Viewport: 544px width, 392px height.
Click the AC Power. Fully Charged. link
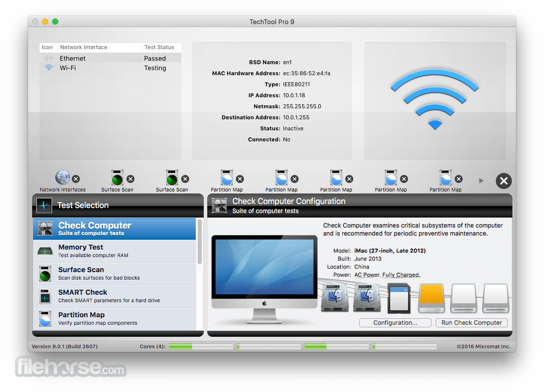point(387,275)
